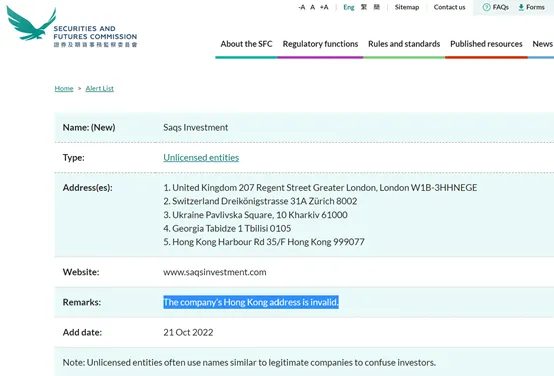The width and height of the screenshot is (554, 376).
Task: Open the Regulatory functions menu
Action: [x=320, y=44]
